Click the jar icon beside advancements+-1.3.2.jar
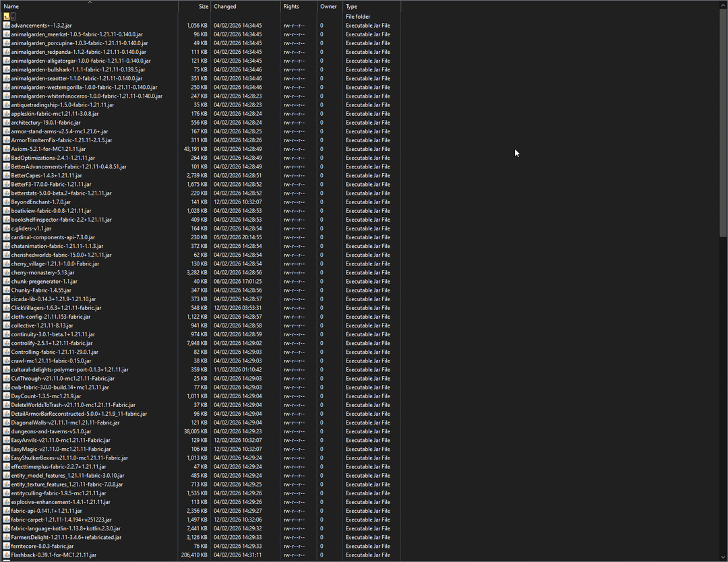Screen dimensions: 728x562 (7, 26)
